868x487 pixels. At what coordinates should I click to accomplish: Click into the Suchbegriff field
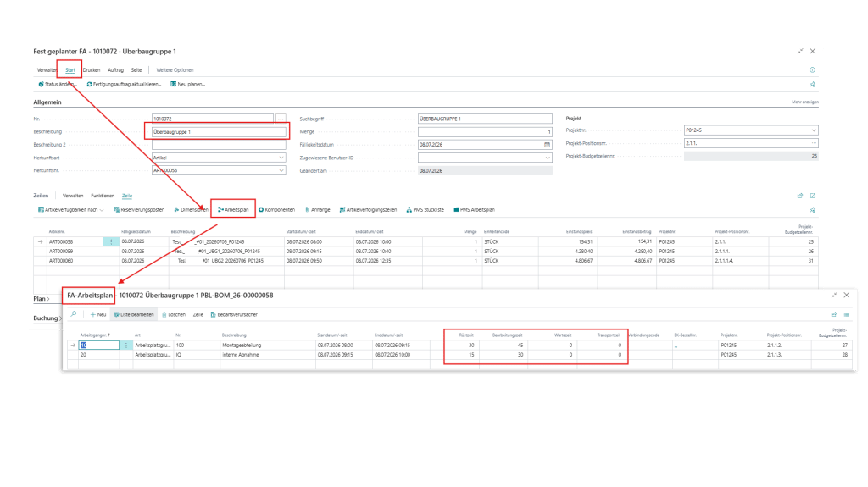[x=485, y=119]
